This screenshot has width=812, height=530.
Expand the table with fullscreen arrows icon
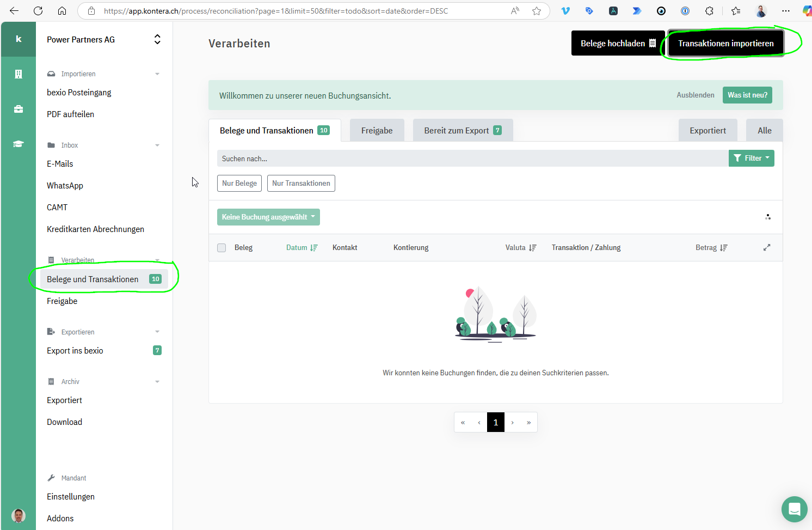pos(767,247)
